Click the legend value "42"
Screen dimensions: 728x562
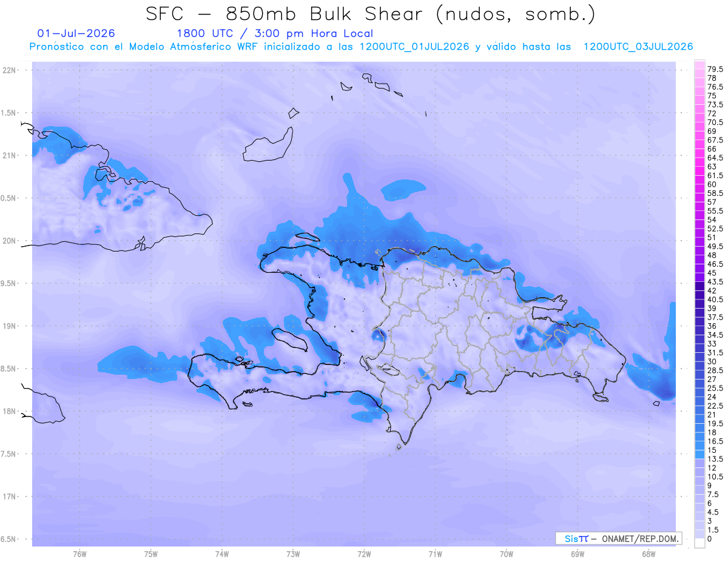click(712, 290)
